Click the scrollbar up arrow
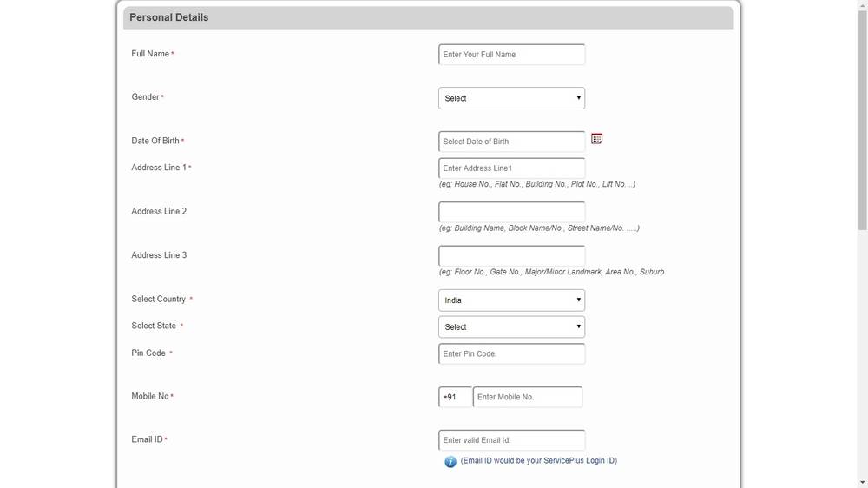The image size is (868, 488). [x=862, y=5]
